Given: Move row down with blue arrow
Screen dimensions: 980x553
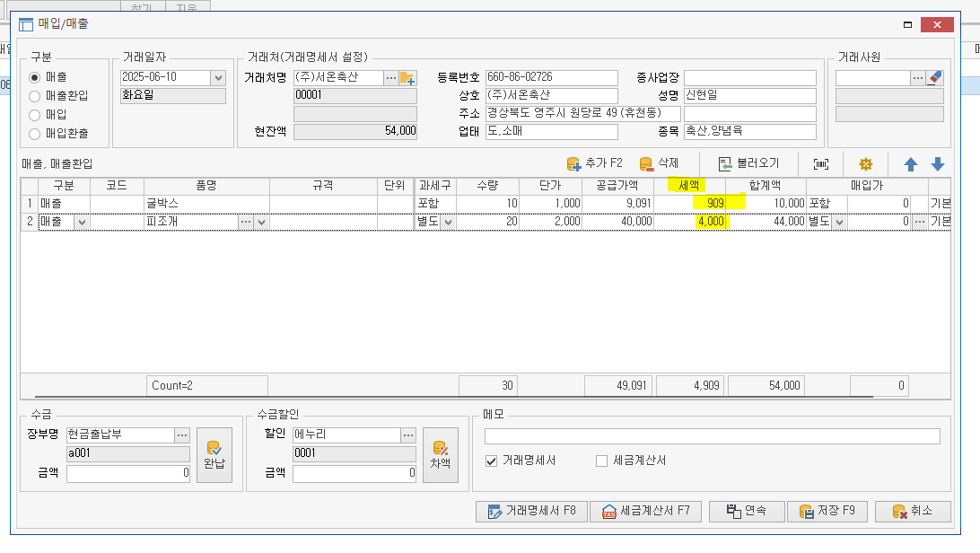Looking at the screenshot, I should 938,164.
